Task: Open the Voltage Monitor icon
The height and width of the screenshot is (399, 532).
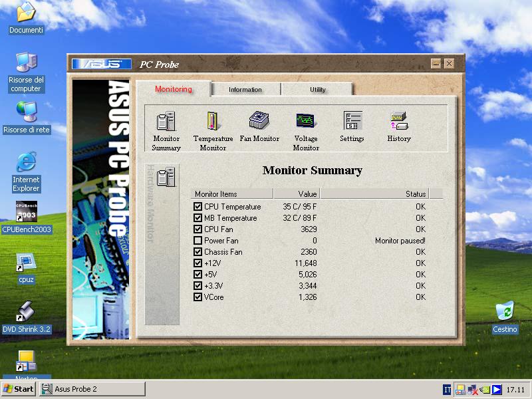Action: [x=306, y=120]
